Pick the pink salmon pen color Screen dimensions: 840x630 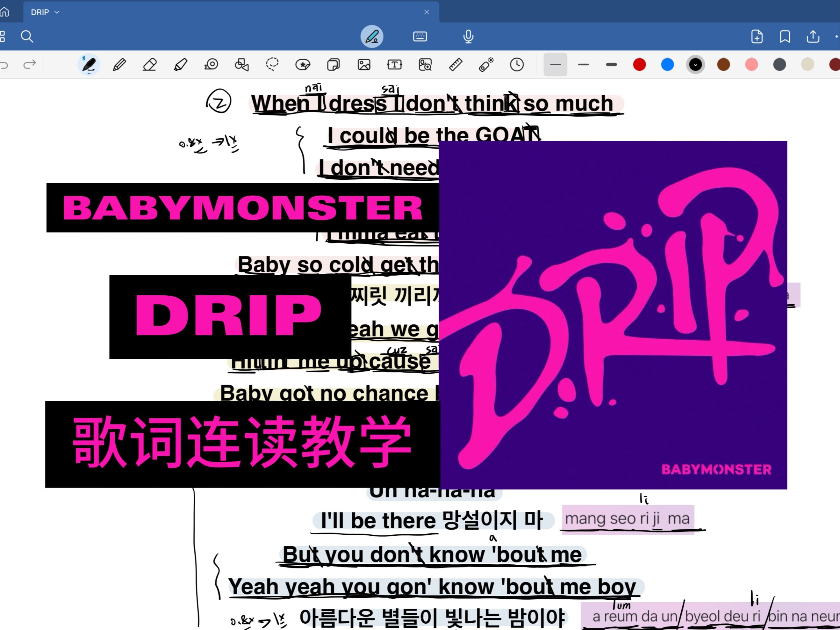[751, 64]
